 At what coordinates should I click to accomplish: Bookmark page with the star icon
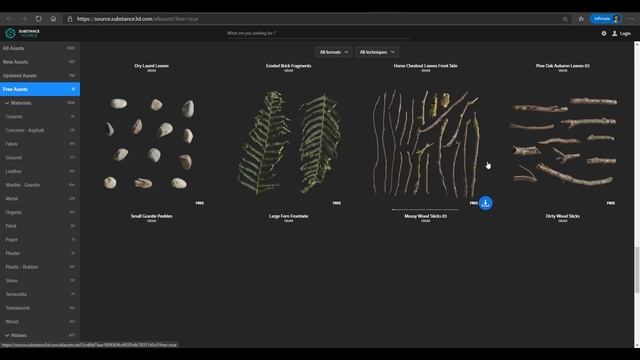tap(565, 19)
